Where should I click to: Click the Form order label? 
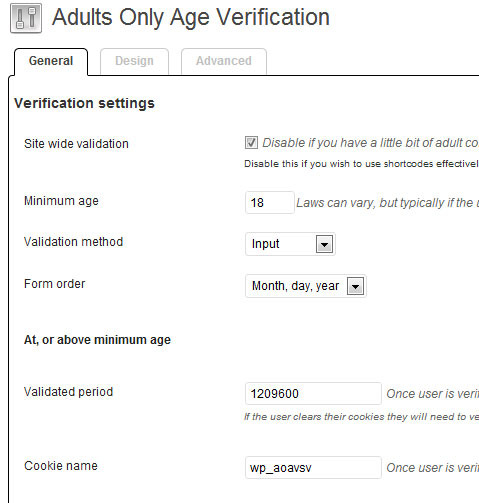click(55, 284)
